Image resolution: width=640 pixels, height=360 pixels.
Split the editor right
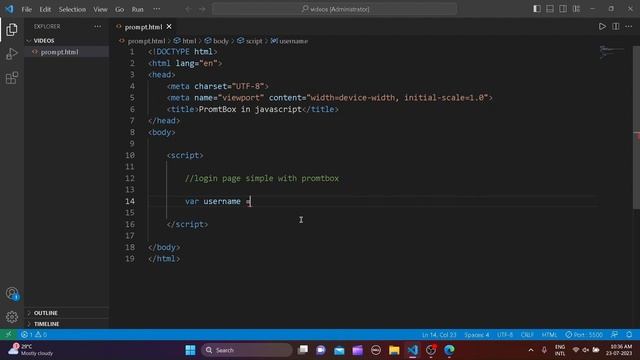(616, 27)
